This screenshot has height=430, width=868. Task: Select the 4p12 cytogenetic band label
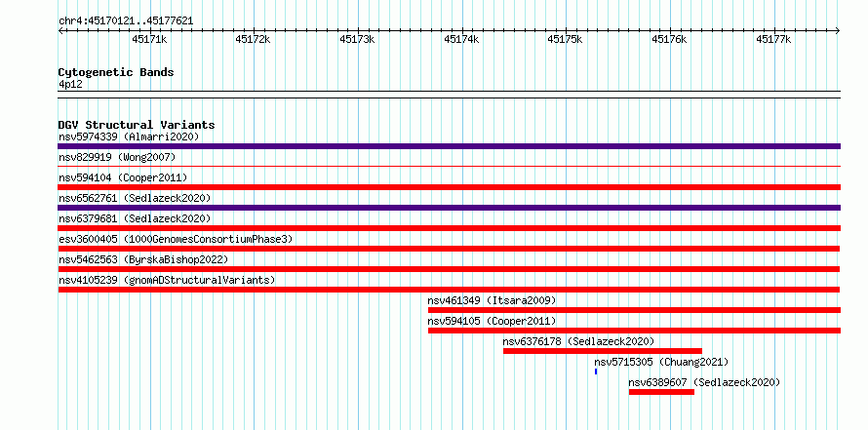click(70, 85)
